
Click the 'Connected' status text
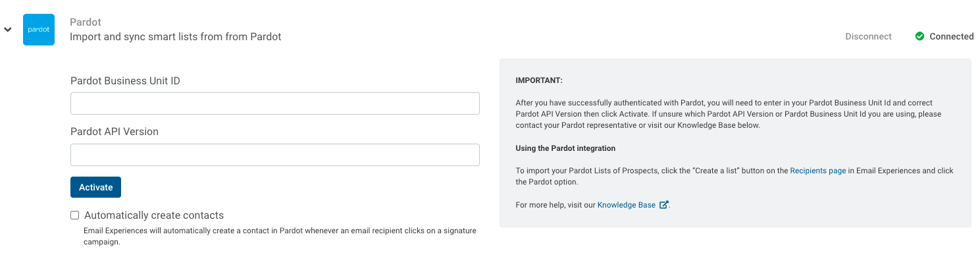tap(951, 36)
